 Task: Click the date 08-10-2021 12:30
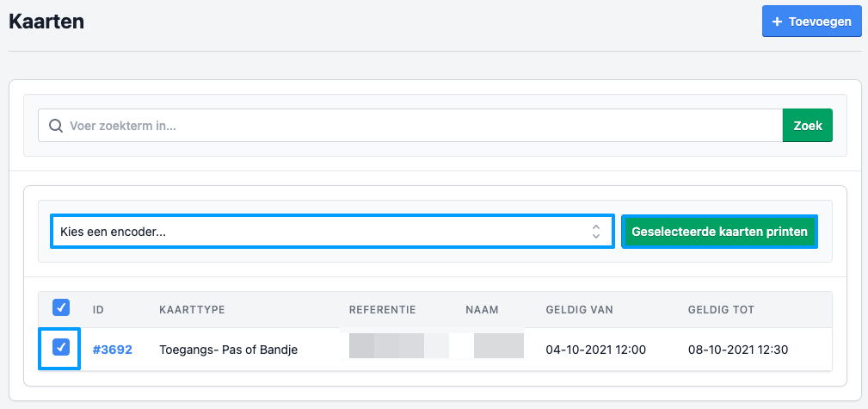click(738, 350)
